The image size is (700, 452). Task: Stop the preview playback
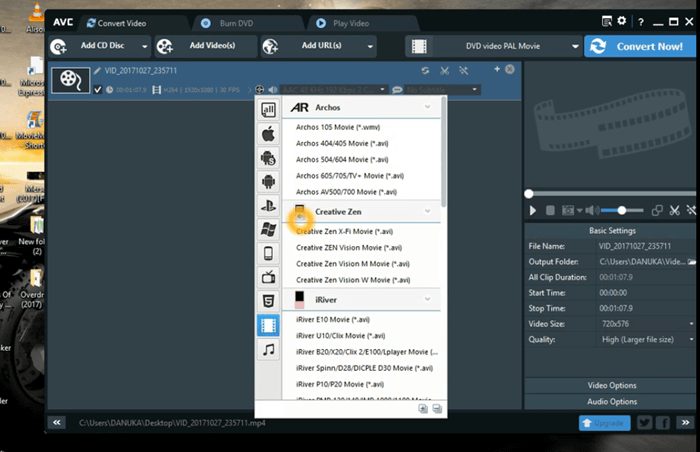550,210
